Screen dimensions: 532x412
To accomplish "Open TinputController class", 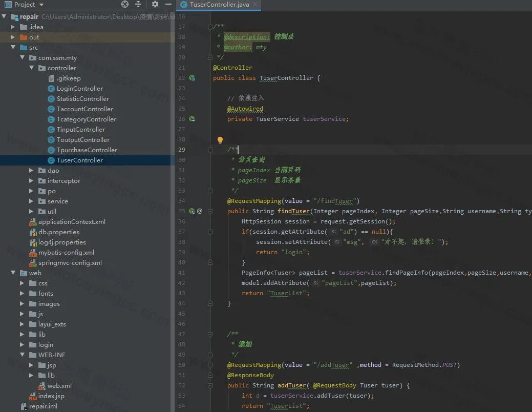I will 81,130.
